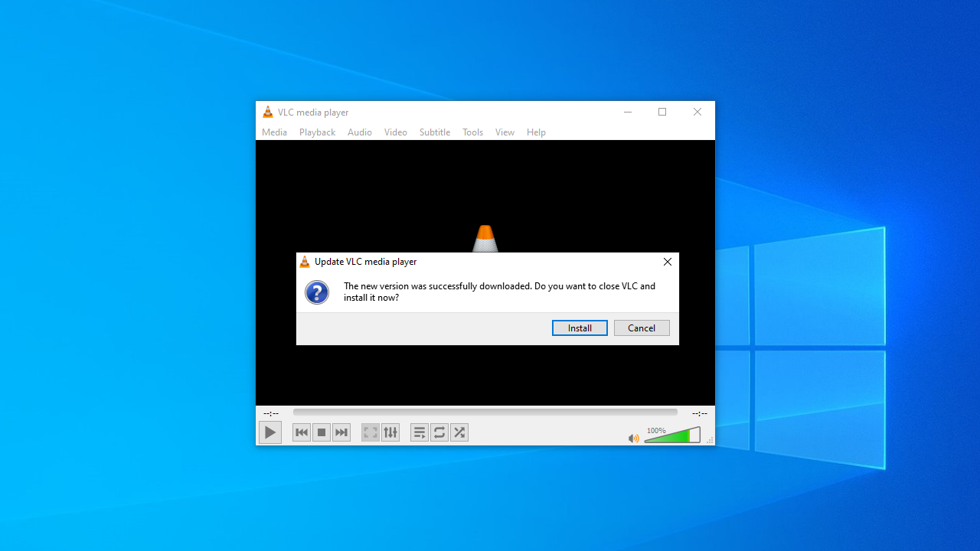Click the remaining time label right of seek bar
The height and width of the screenshot is (551, 980).
(x=700, y=413)
